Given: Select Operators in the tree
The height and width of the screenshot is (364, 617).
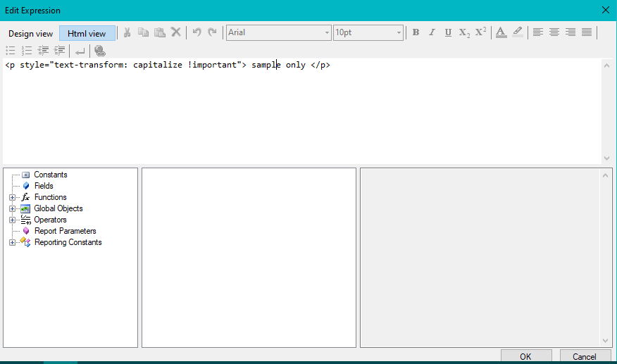Looking at the screenshot, I should click(51, 220).
